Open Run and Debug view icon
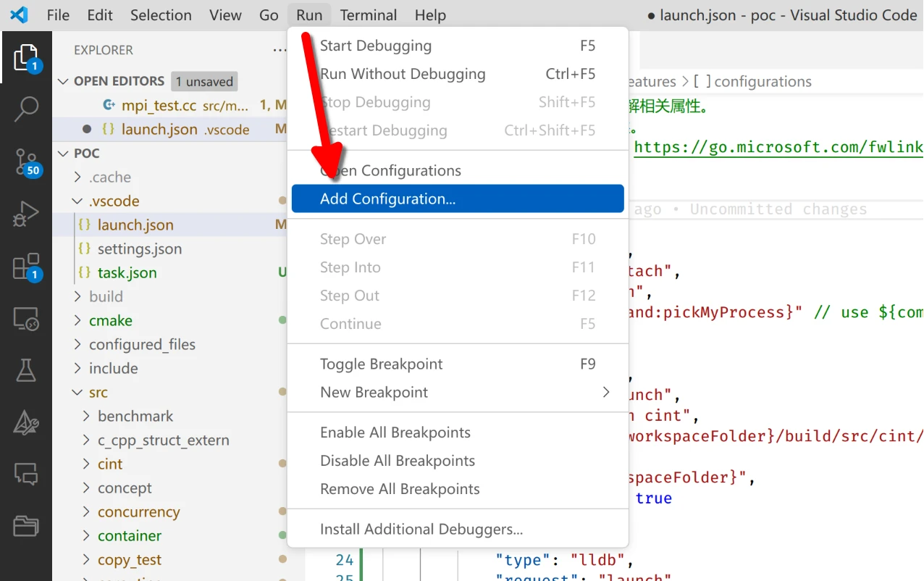 pos(26,214)
